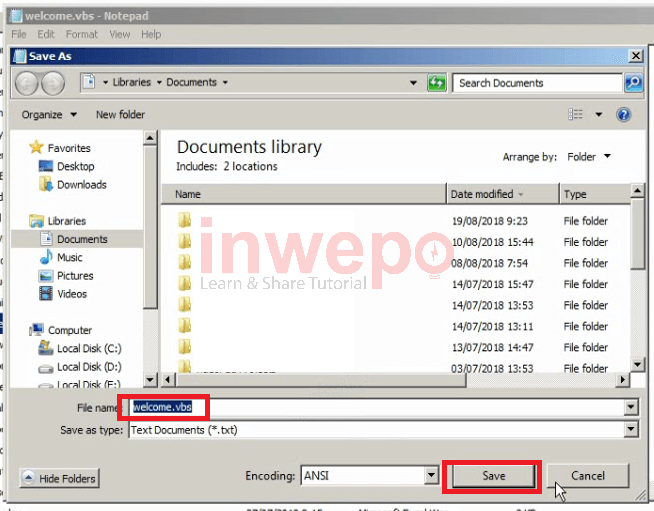Sort by the Name column header

304,194
